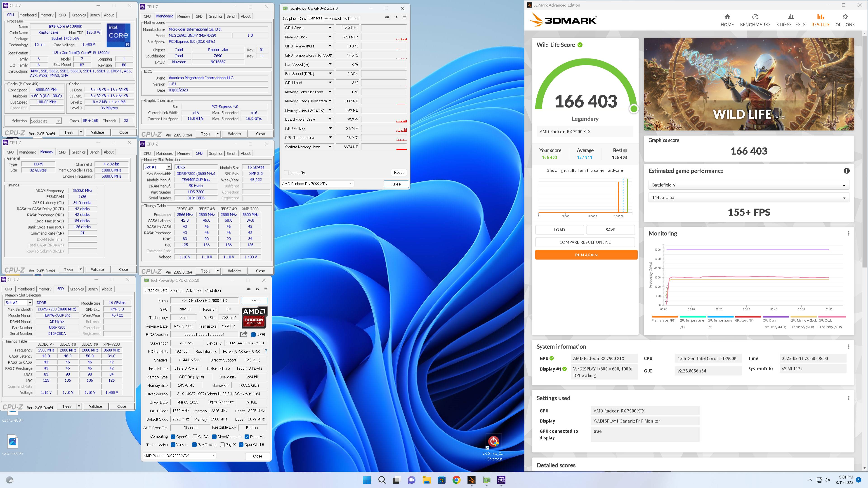Click the GPU-Z Sensors refresh icon
868x488 pixels.
[x=396, y=17]
